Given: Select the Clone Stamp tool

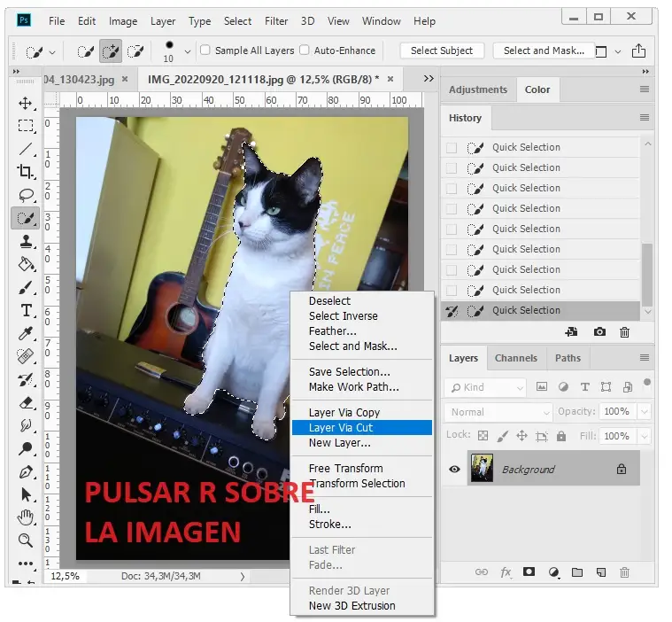Looking at the screenshot, I should click(x=26, y=241).
